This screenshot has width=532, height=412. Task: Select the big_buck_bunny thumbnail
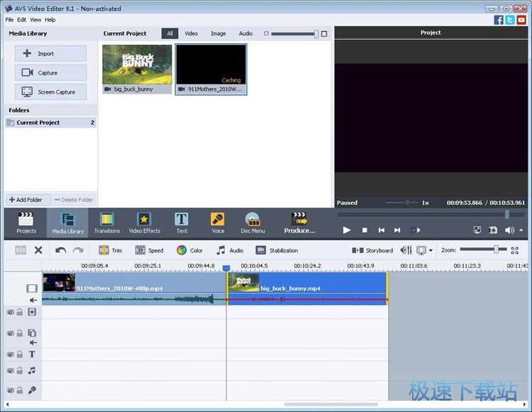[137, 69]
